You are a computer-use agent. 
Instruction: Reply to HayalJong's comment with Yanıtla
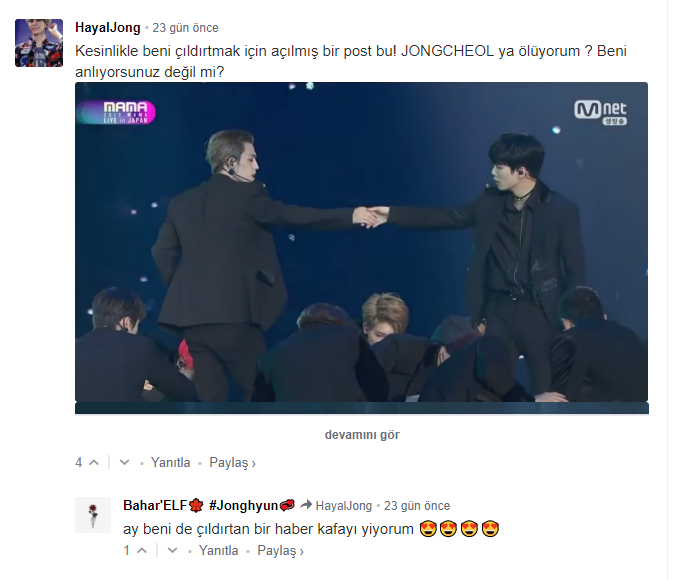click(x=170, y=462)
